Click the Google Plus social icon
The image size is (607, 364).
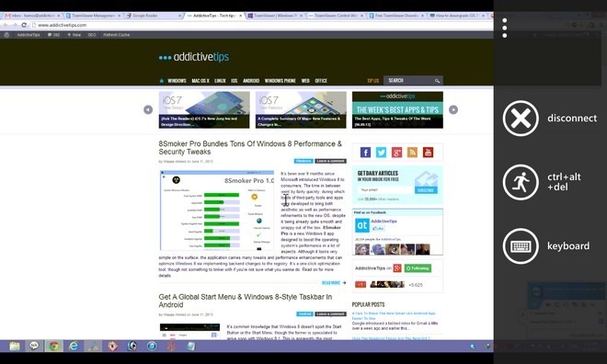point(396,152)
